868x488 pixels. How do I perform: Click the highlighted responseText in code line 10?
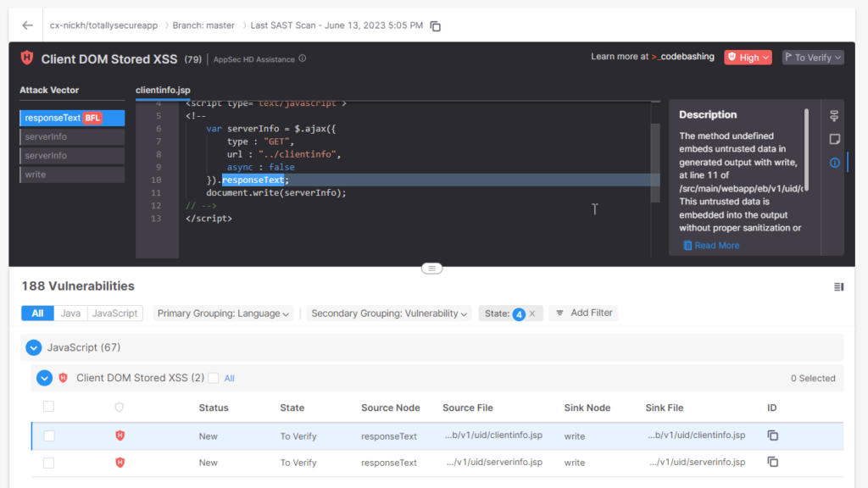click(x=253, y=180)
